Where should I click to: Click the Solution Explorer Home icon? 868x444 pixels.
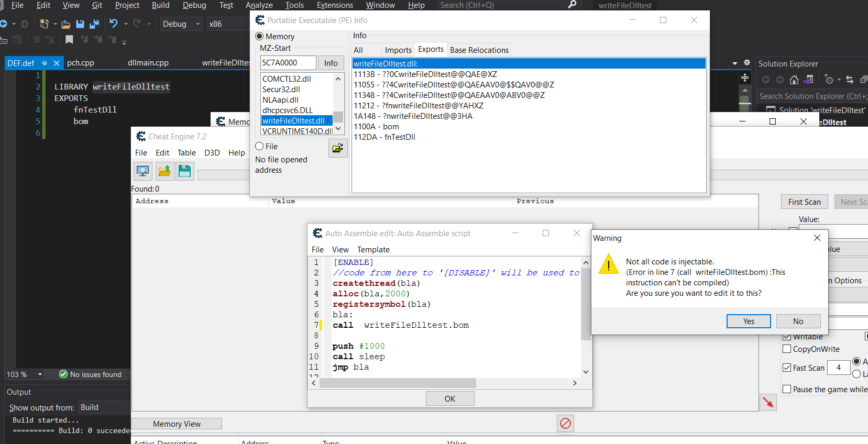(794, 80)
